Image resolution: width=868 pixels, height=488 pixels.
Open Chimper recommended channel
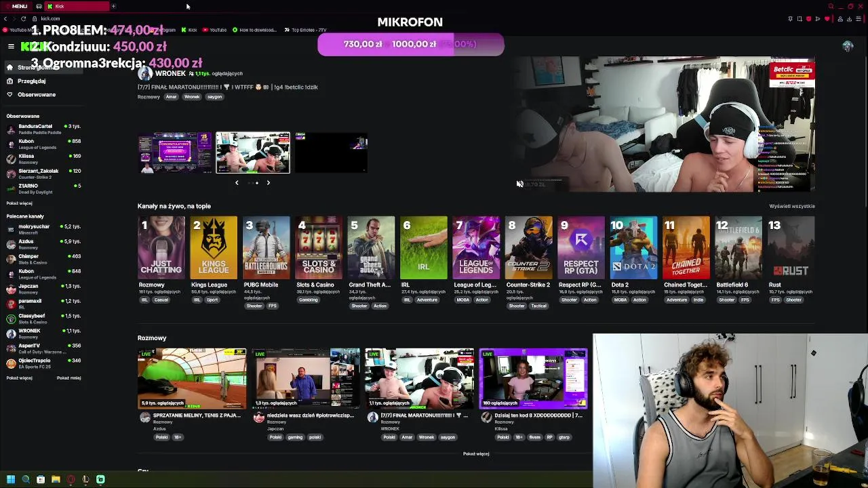coord(43,259)
